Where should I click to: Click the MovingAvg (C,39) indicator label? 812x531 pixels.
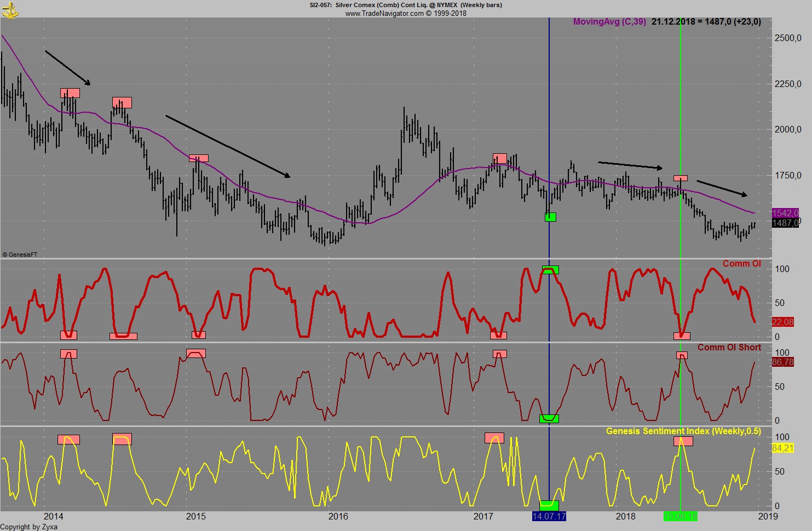(609, 22)
